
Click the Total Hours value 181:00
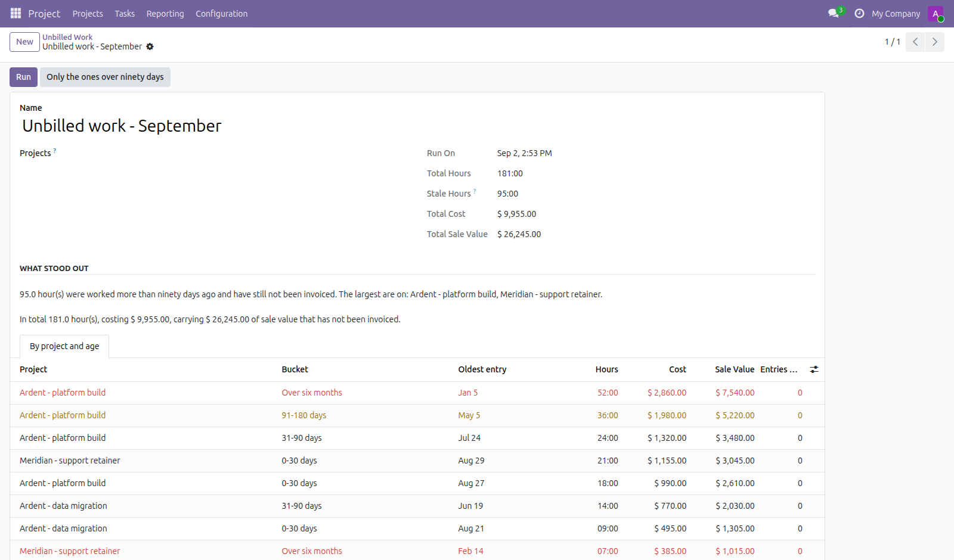pos(510,173)
